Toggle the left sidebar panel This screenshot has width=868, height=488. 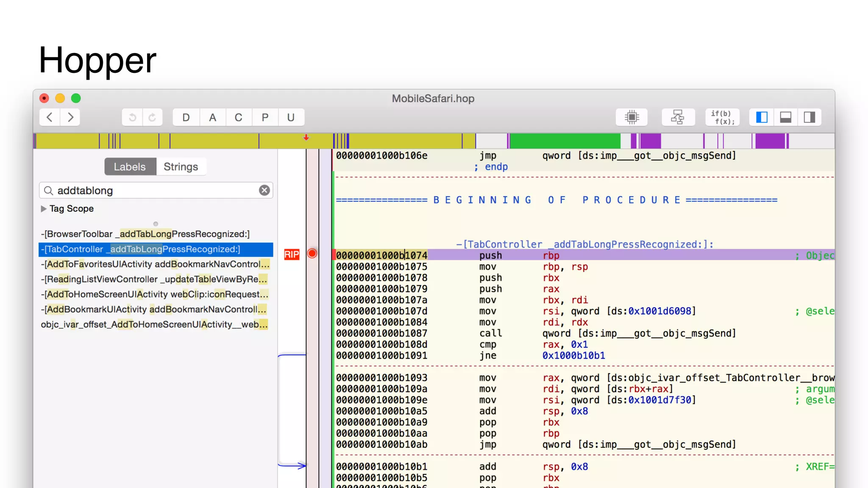point(762,117)
